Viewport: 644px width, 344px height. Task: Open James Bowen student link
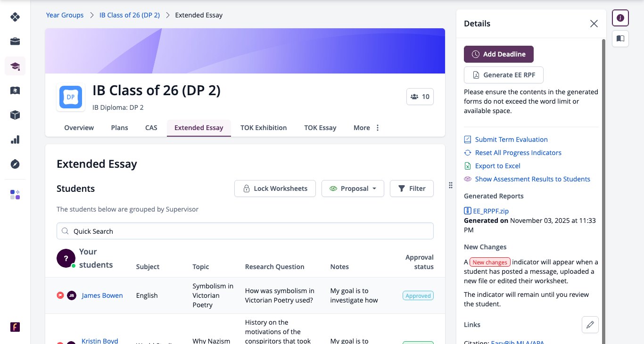pos(102,295)
